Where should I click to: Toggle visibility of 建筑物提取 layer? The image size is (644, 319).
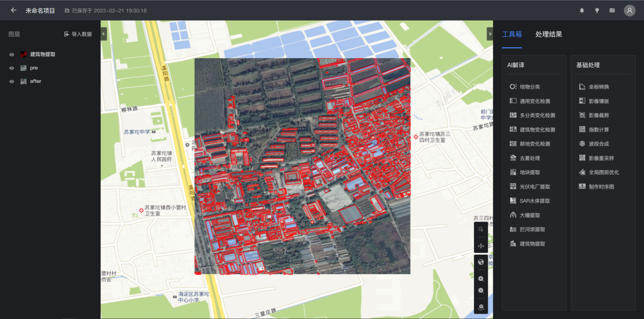(x=12, y=55)
